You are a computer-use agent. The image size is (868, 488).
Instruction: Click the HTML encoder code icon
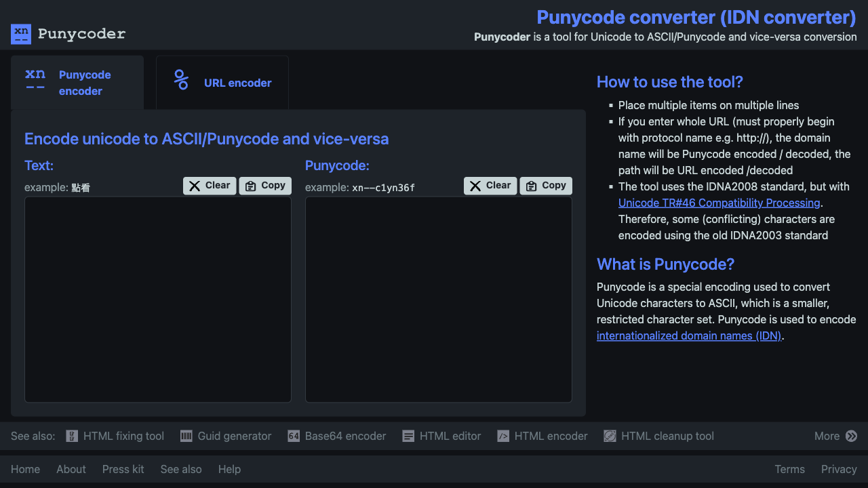point(503,436)
